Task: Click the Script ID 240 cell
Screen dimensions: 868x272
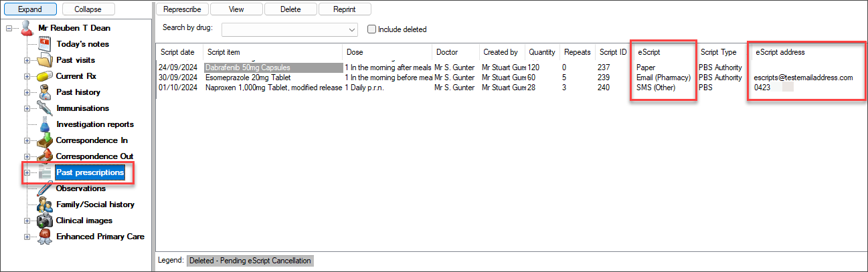Action: click(x=604, y=88)
